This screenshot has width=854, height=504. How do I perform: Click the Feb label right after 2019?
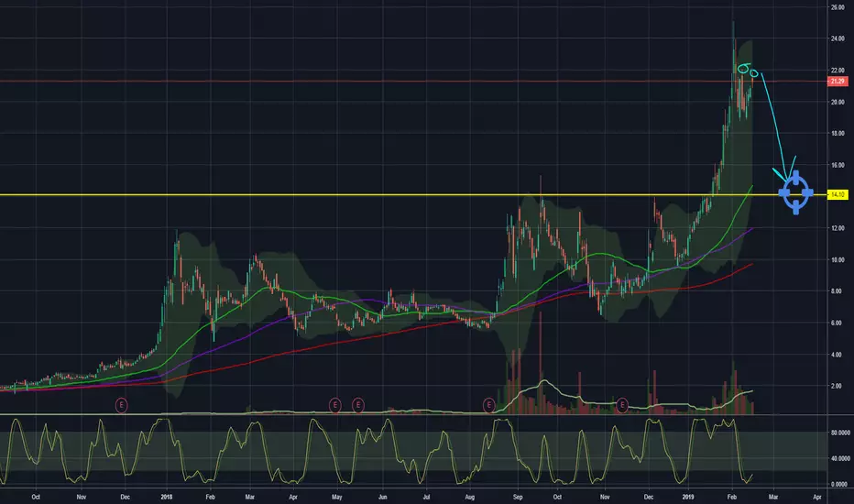pos(731,497)
